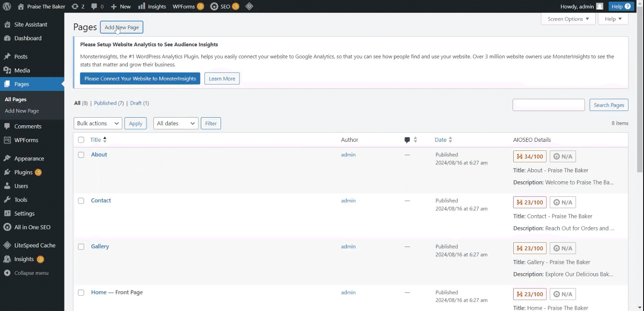Click the blue Help button in admin bar
This screenshot has height=311, width=644.
[x=621, y=6]
